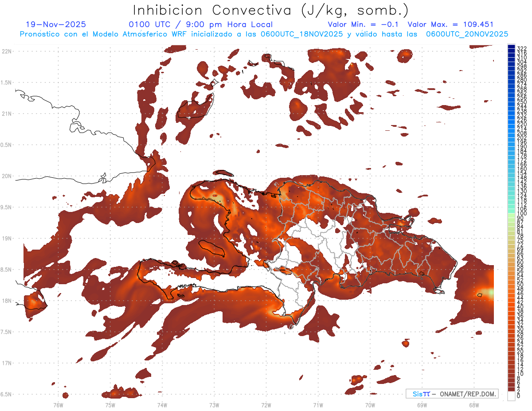Click the "100" colorbar value
This screenshot has width=532, height=411.
[x=522, y=214]
